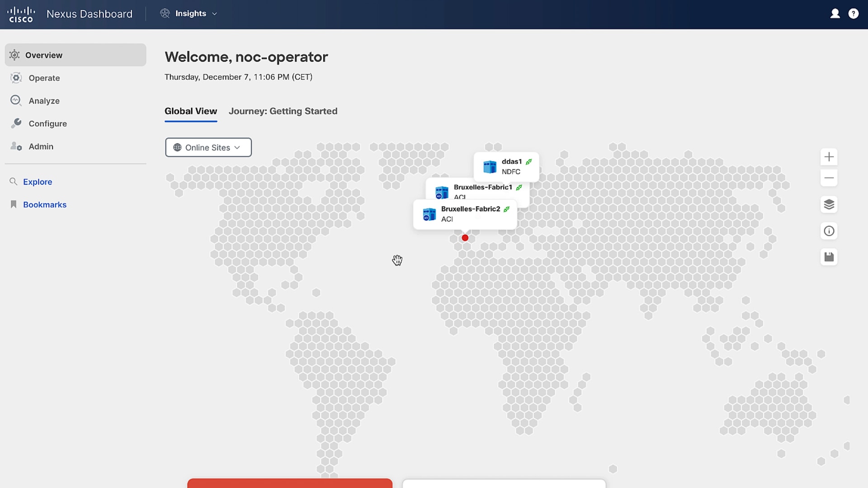
Task: Open Configure via the wrench icon
Action: pyautogui.click(x=16, y=123)
